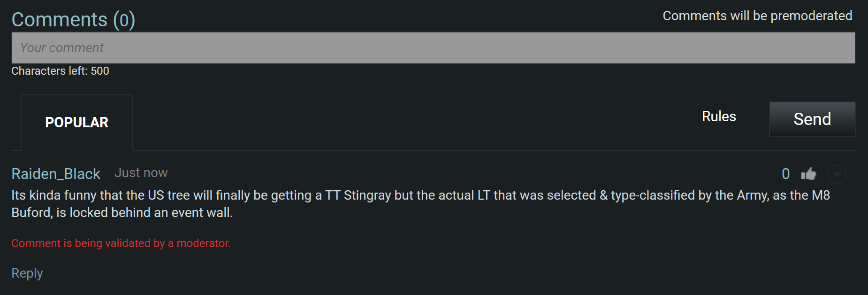Open the comment options dropdown circle
868x295 pixels.
(x=837, y=174)
